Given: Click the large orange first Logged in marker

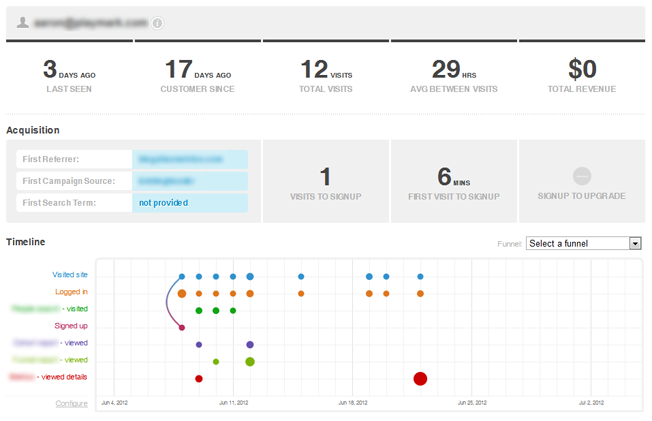Looking at the screenshot, I should tap(182, 293).
